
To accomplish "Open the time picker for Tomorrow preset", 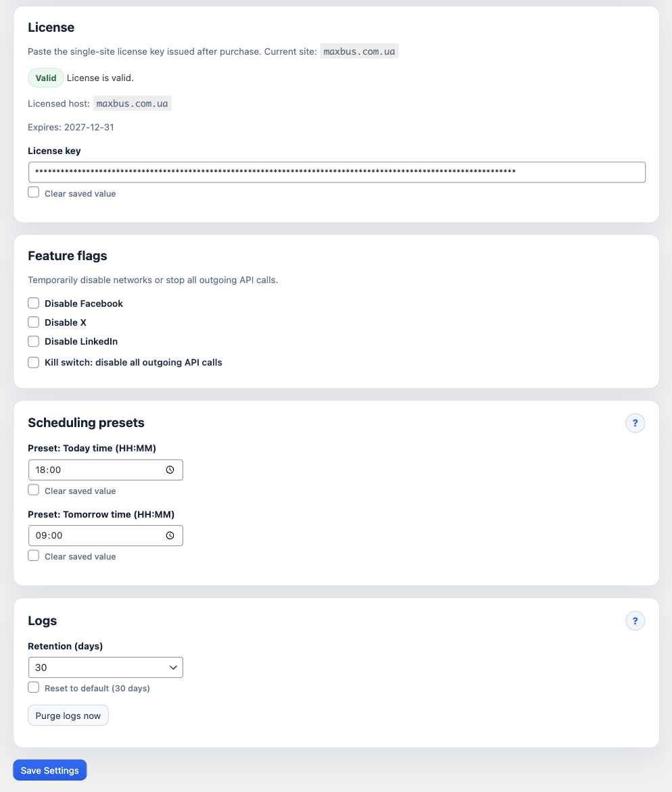I will (x=170, y=535).
